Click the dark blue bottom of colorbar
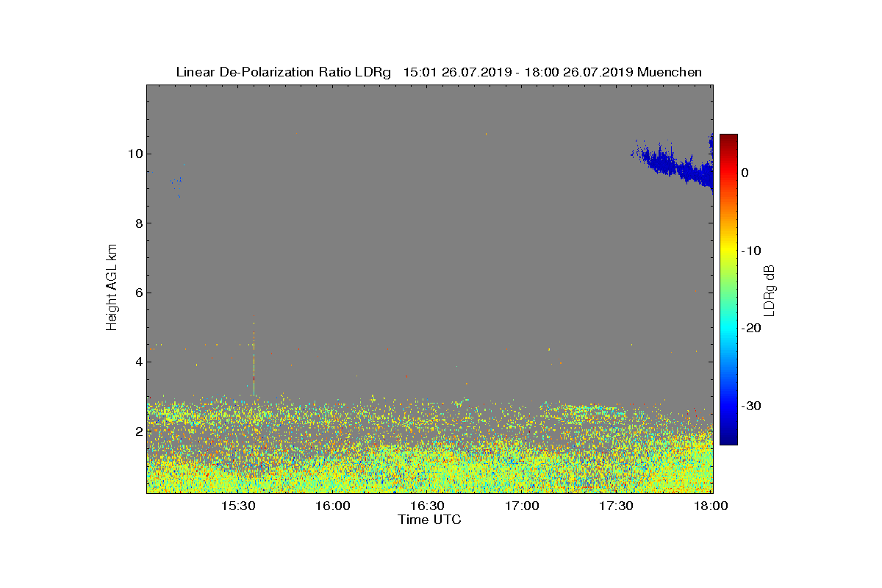The image size is (882, 588). [728, 439]
